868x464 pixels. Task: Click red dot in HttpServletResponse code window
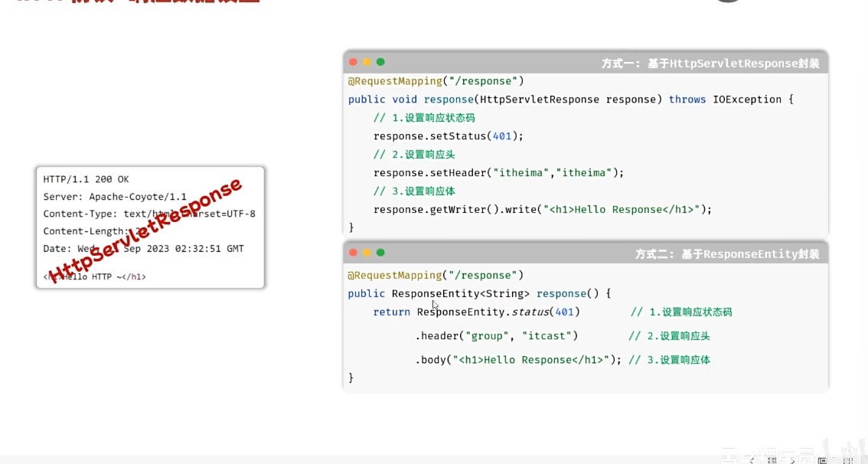tap(353, 62)
